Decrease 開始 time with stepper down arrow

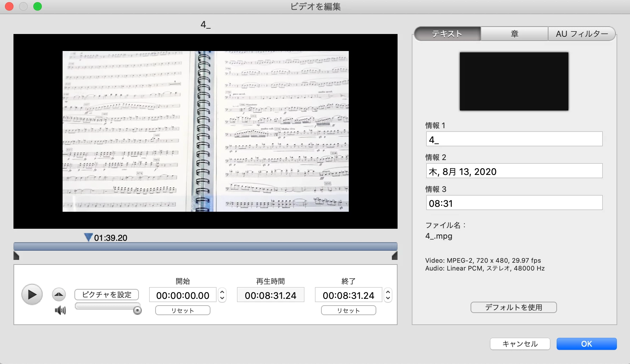click(x=222, y=298)
